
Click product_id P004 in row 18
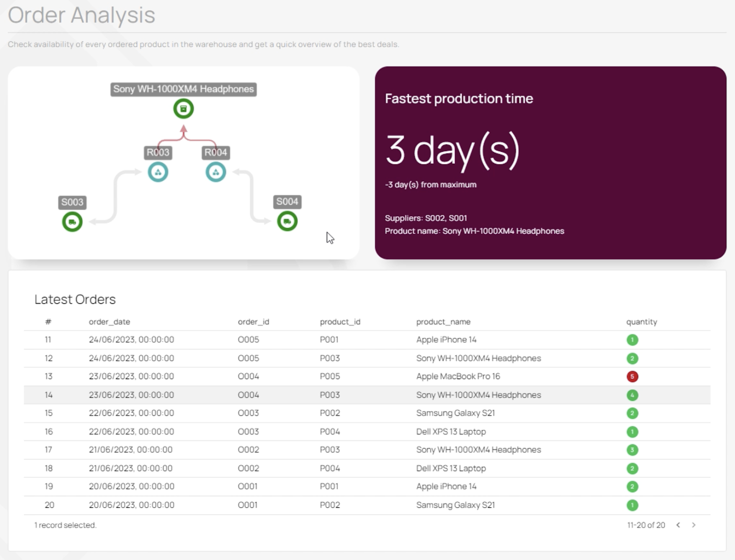330,468
